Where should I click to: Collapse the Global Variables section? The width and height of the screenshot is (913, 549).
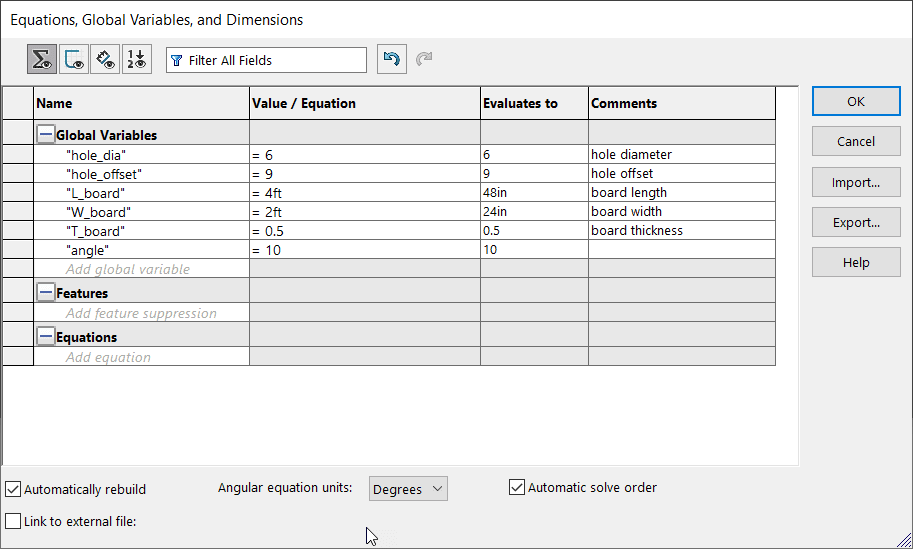45,134
